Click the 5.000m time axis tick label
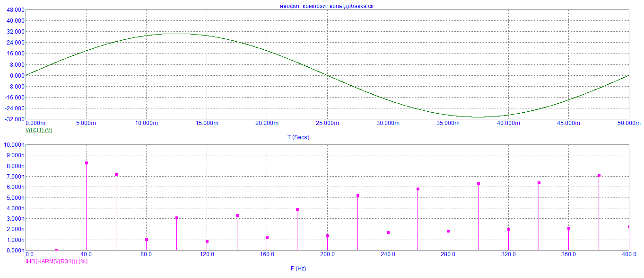644x278 pixels. pos(86,123)
